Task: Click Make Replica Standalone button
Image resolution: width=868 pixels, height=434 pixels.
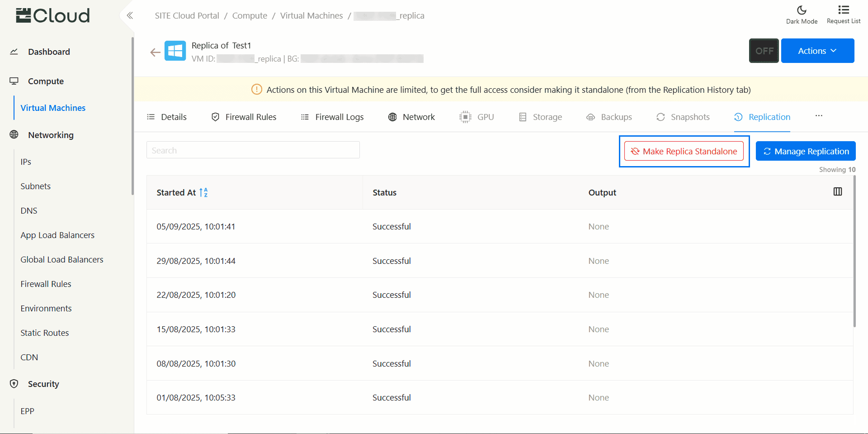Action: (x=684, y=152)
